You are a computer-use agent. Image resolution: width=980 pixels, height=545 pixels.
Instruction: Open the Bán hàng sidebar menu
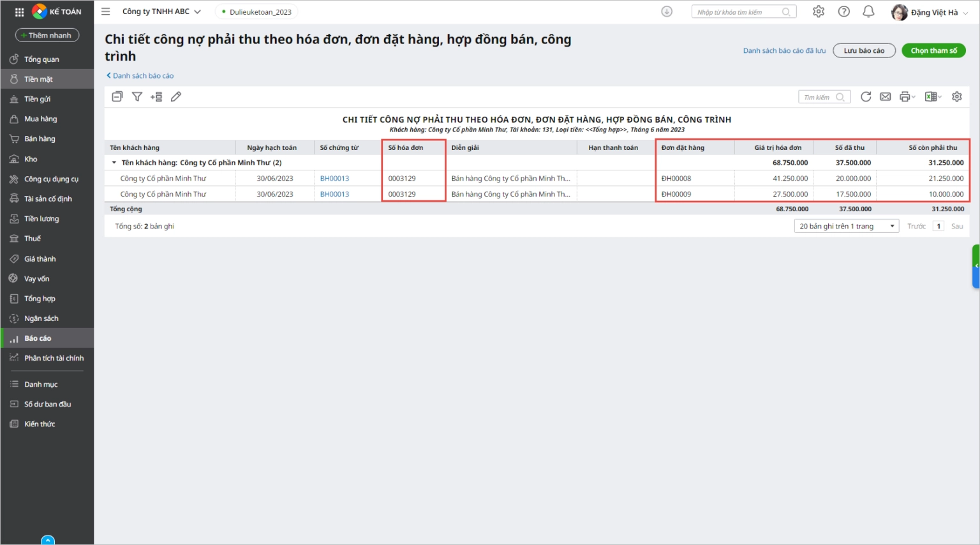click(40, 139)
